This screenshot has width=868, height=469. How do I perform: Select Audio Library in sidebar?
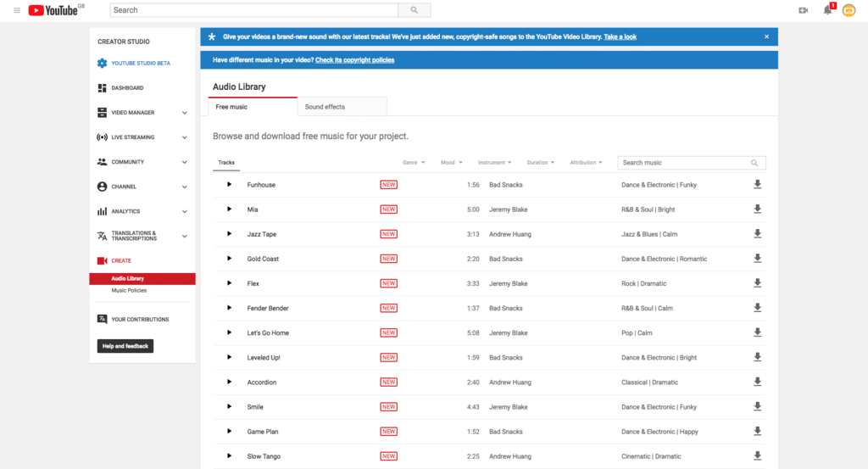pyautogui.click(x=142, y=278)
